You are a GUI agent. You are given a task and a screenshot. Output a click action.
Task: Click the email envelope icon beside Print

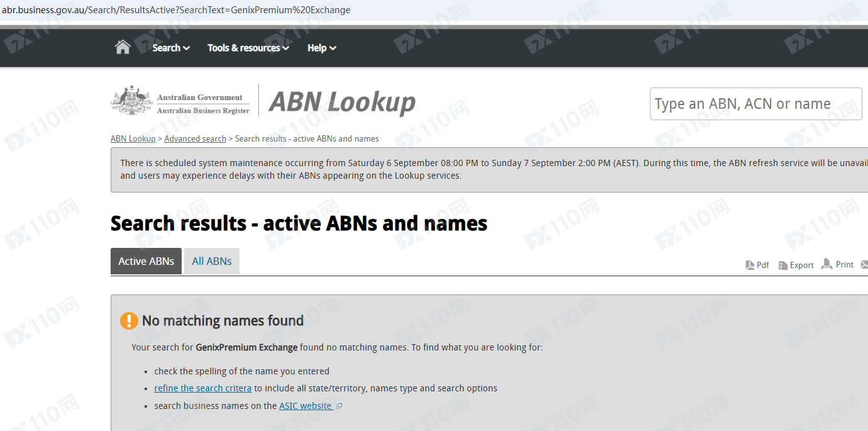tap(864, 264)
